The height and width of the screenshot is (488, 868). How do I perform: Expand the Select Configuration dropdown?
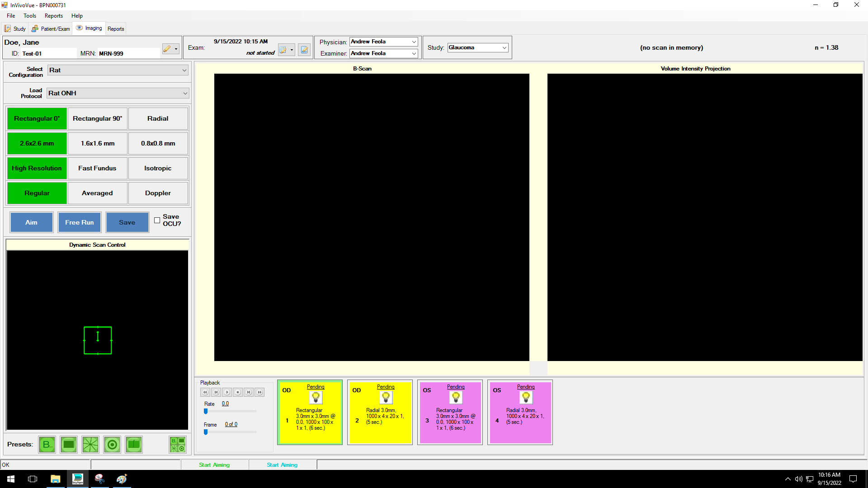point(184,70)
